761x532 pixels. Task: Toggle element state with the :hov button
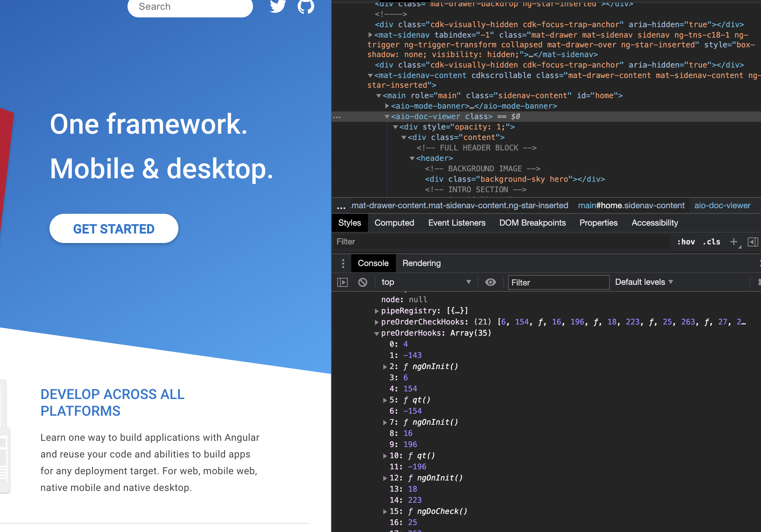point(686,242)
